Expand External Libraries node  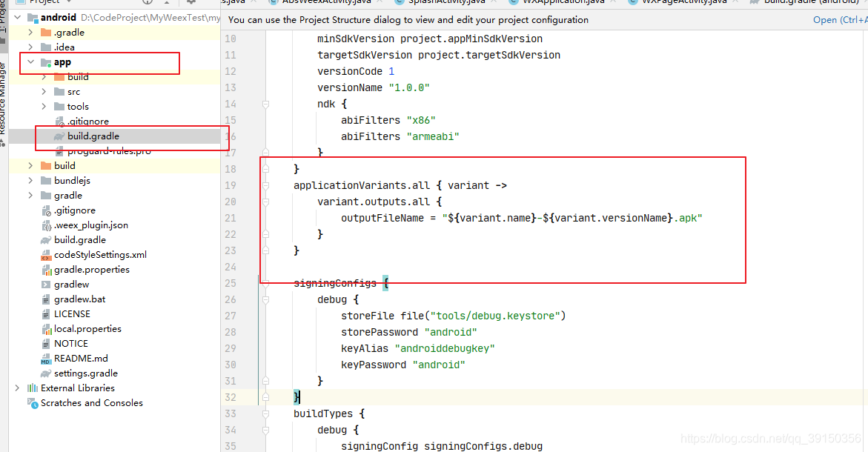17,388
